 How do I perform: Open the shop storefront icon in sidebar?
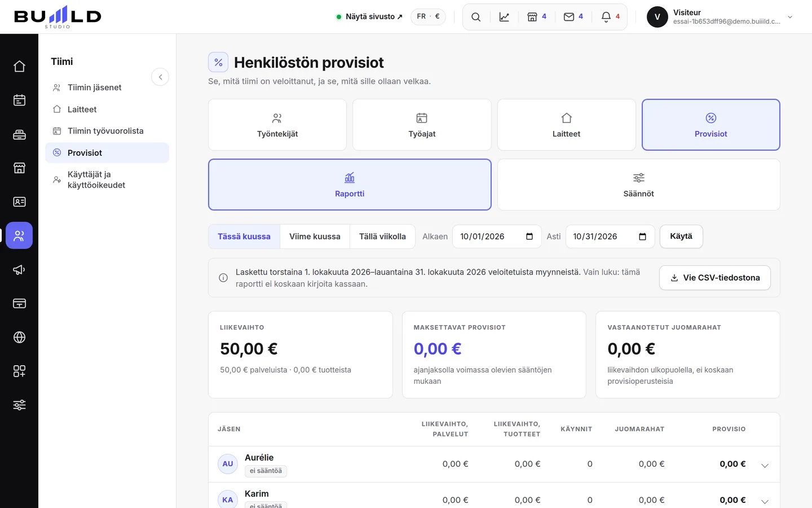(19, 168)
